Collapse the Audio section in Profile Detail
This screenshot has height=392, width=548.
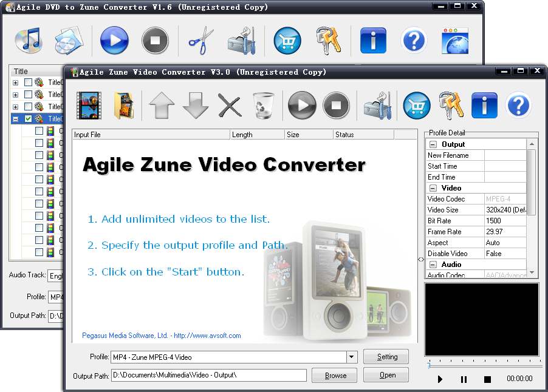tap(433, 264)
